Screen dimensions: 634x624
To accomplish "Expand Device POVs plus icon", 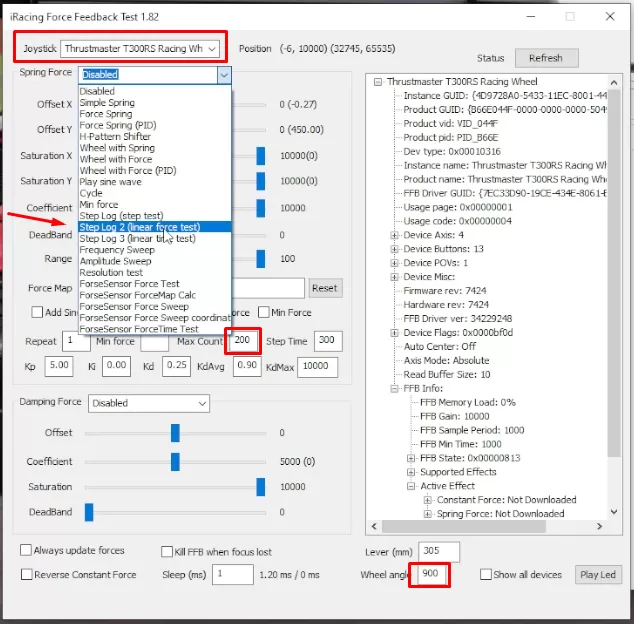I will coord(394,263).
